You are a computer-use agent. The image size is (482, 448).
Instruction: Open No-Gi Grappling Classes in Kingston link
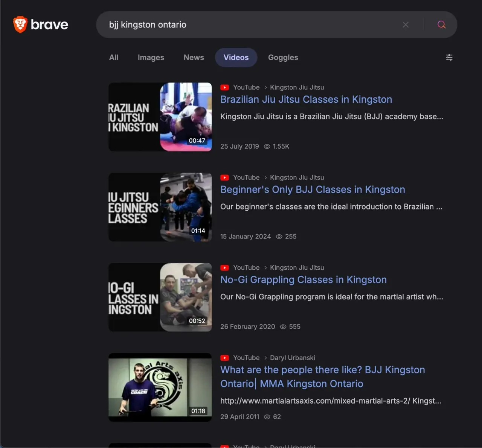(x=304, y=280)
